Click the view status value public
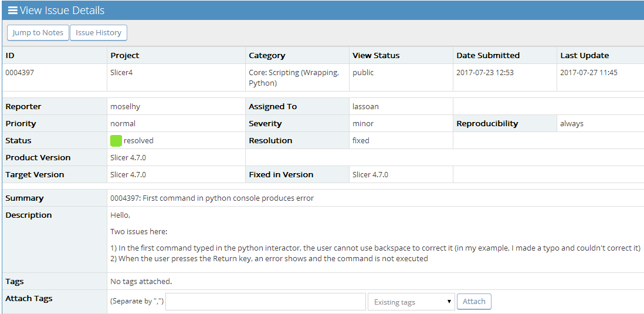Screen dimensions: 644x314 [x=363, y=73]
